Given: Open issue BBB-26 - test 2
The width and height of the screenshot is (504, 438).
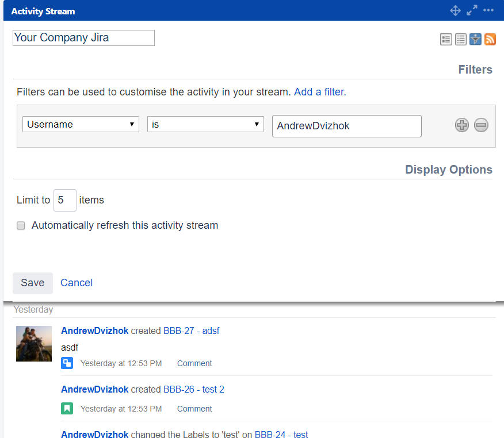Looking at the screenshot, I should pos(194,389).
